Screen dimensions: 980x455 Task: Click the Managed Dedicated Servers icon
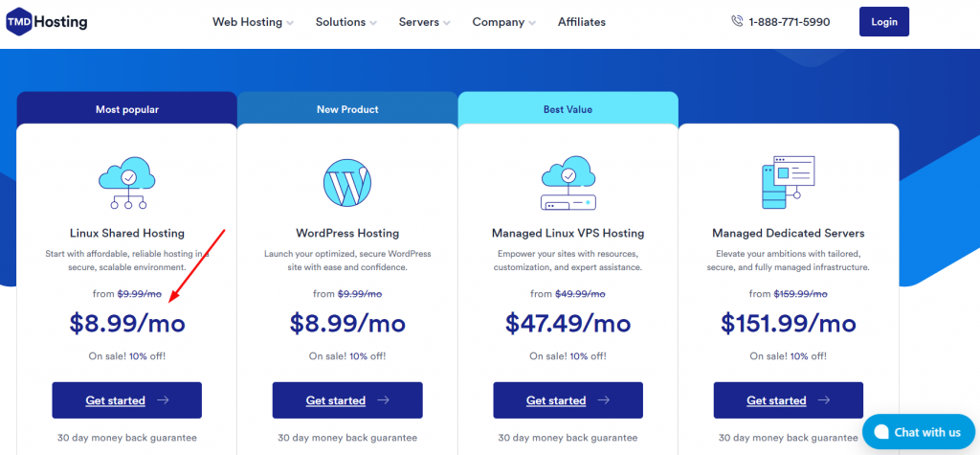pos(788,182)
